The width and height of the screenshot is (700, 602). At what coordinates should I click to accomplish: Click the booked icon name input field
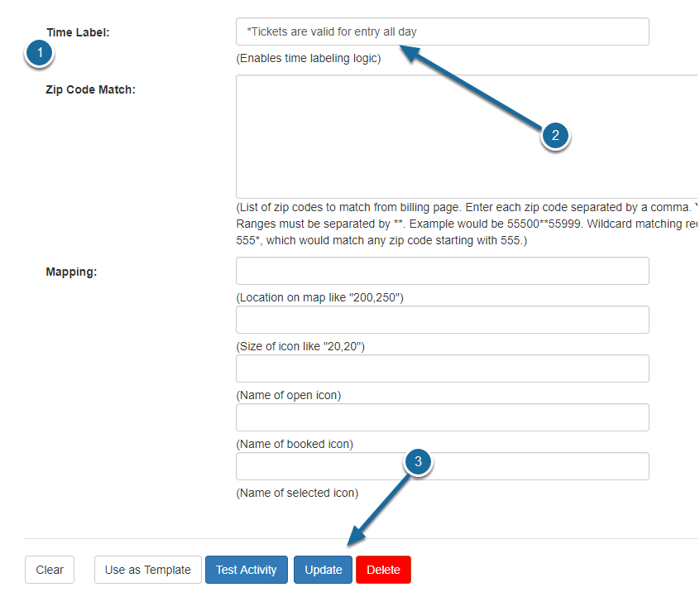click(442, 417)
